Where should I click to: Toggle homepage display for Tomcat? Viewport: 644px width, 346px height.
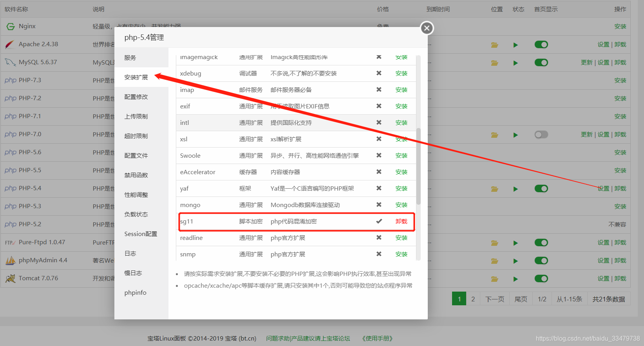click(541, 279)
